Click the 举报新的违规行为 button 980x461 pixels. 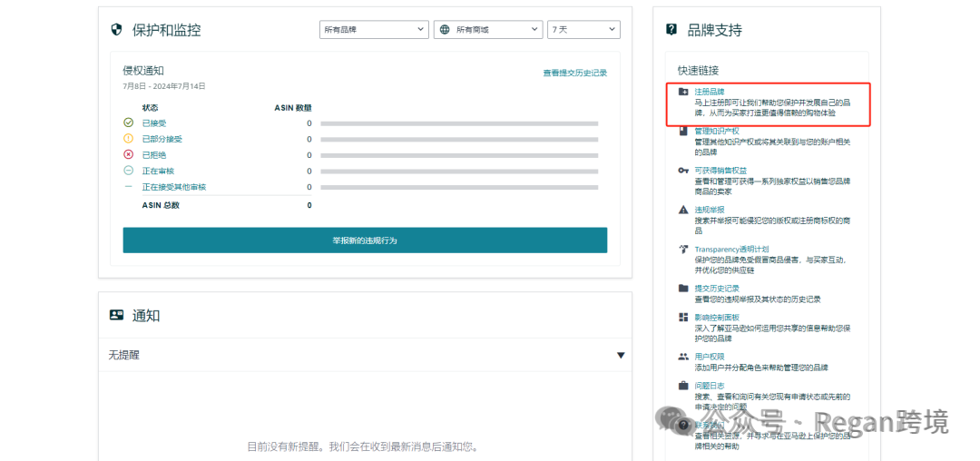pyautogui.click(x=365, y=240)
